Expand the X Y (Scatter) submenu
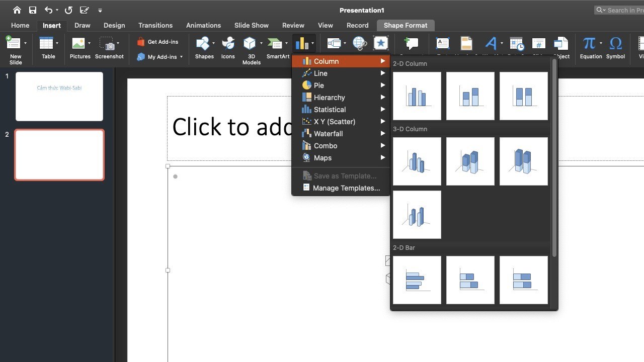Image resolution: width=644 pixels, height=362 pixels. pyautogui.click(x=341, y=122)
